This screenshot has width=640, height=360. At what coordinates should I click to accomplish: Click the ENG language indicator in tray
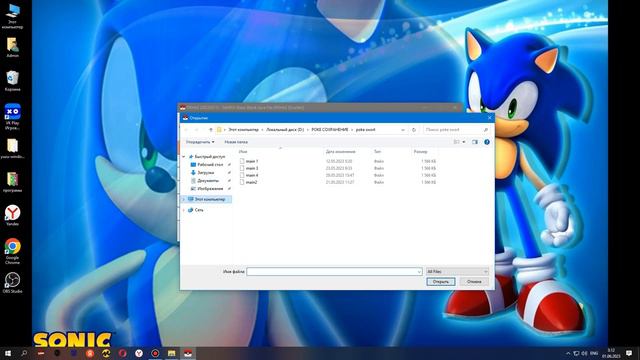click(594, 353)
